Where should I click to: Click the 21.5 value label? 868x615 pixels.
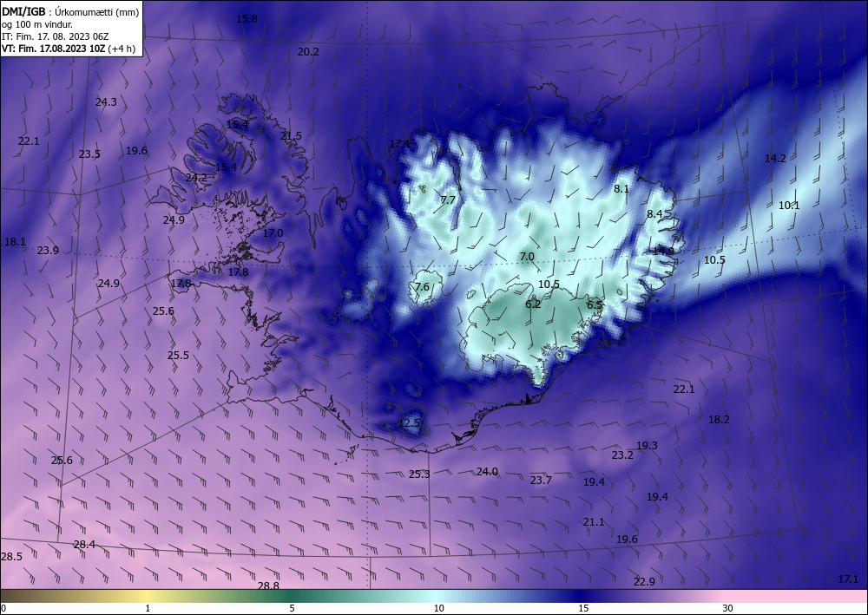click(x=291, y=136)
